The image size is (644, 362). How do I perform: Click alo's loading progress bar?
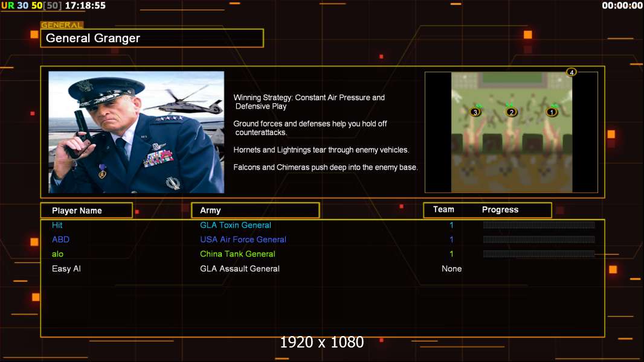pyautogui.click(x=539, y=254)
